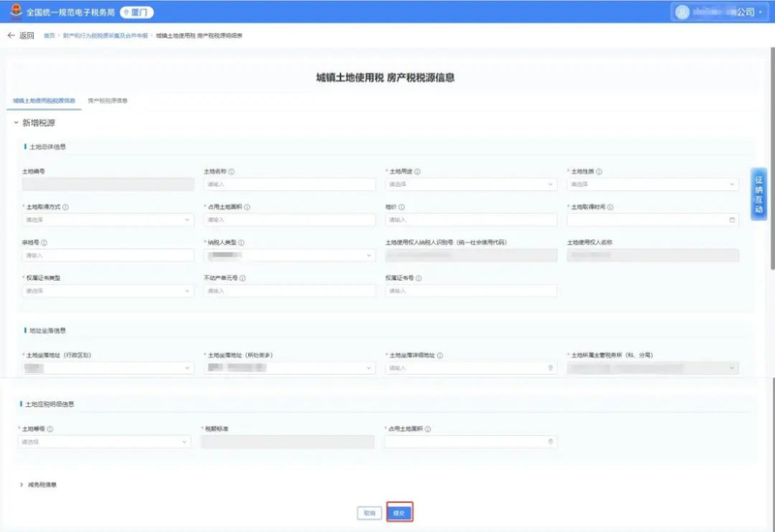
Task: Click the 权属证书号 input field
Action: pyautogui.click(x=471, y=292)
